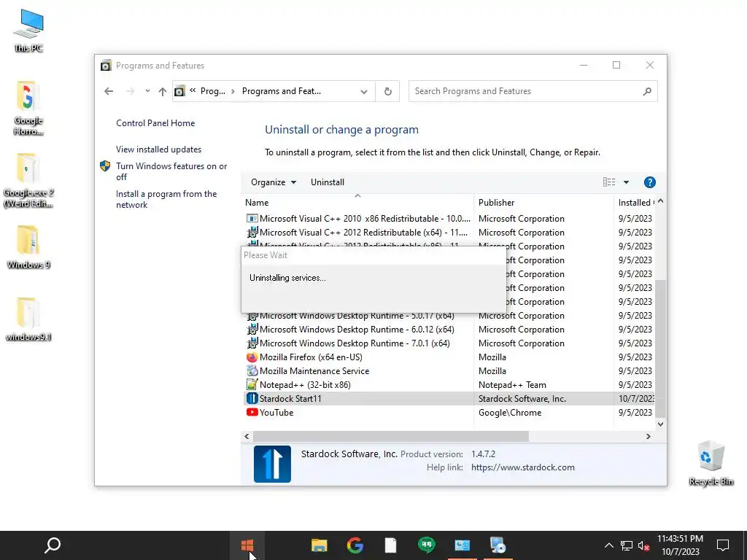747x560 pixels.
Task: Switch to Control Panel taskbar window
Action: click(462, 545)
